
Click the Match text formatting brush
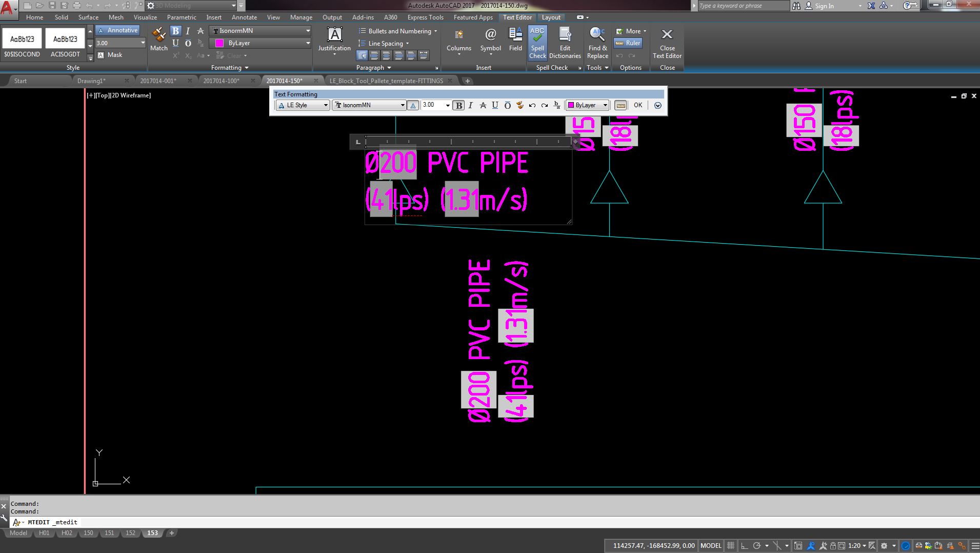pos(159,39)
